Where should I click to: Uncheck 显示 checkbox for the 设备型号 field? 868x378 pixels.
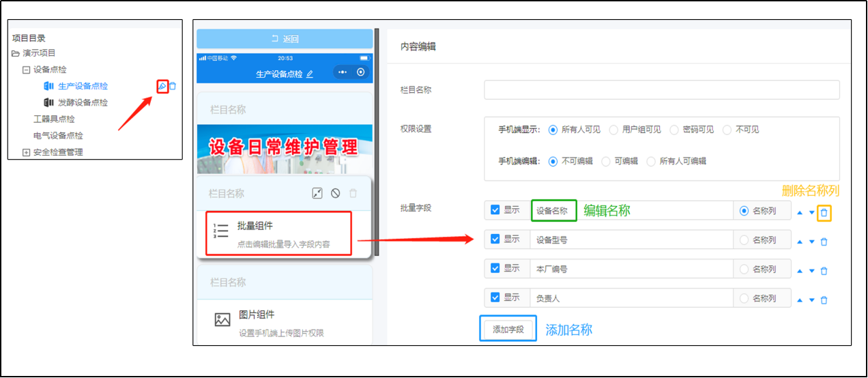point(495,239)
